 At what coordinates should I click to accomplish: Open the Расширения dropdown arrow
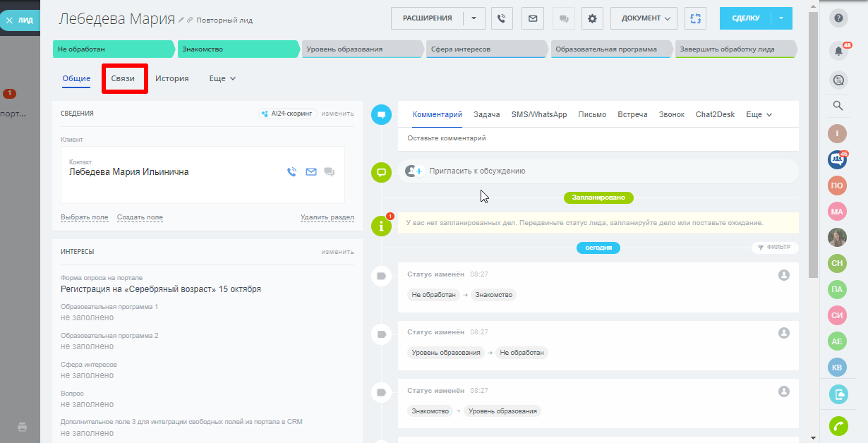(x=474, y=18)
